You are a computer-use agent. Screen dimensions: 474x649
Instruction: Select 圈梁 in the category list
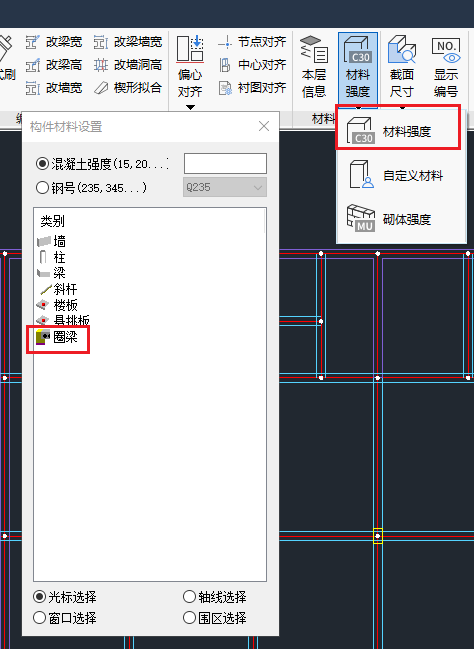pos(58,337)
